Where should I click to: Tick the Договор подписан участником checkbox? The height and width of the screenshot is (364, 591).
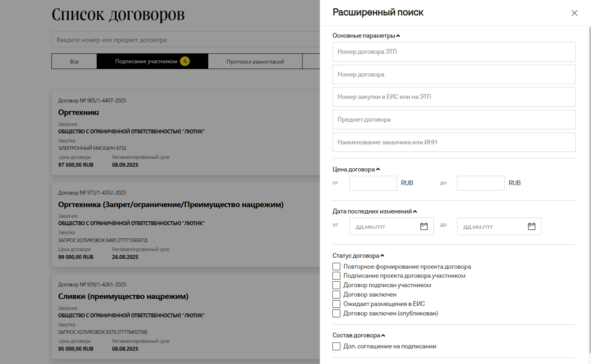click(336, 285)
